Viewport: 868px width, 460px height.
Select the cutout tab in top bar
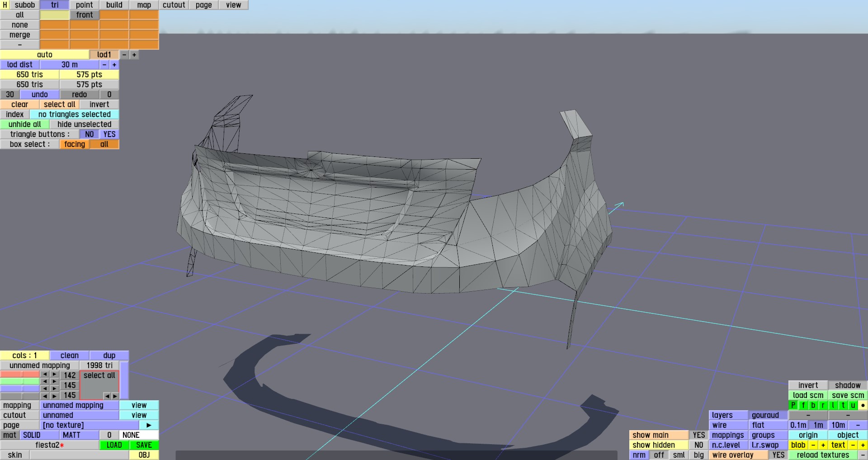[174, 5]
